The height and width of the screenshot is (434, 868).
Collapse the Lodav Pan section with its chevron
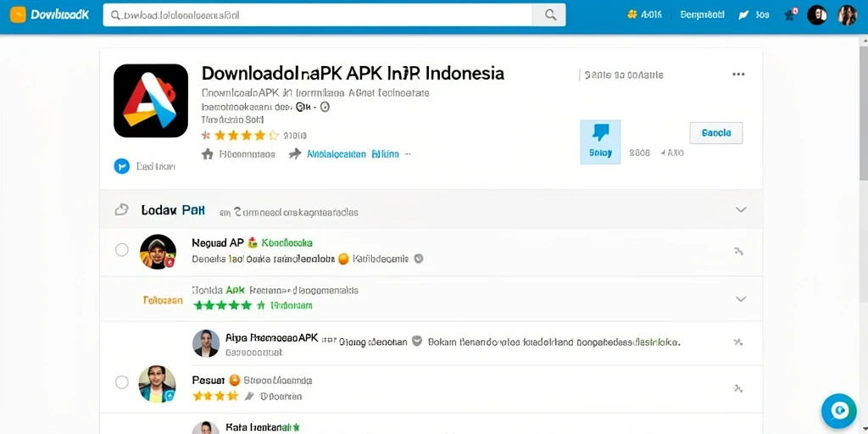click(x=741, y=210)
